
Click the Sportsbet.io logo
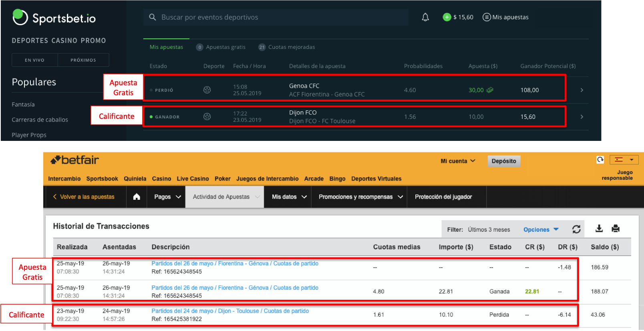[54, 18]
